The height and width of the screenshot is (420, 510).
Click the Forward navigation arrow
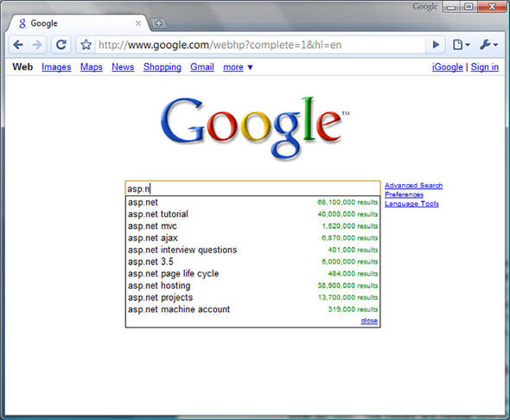37,45
